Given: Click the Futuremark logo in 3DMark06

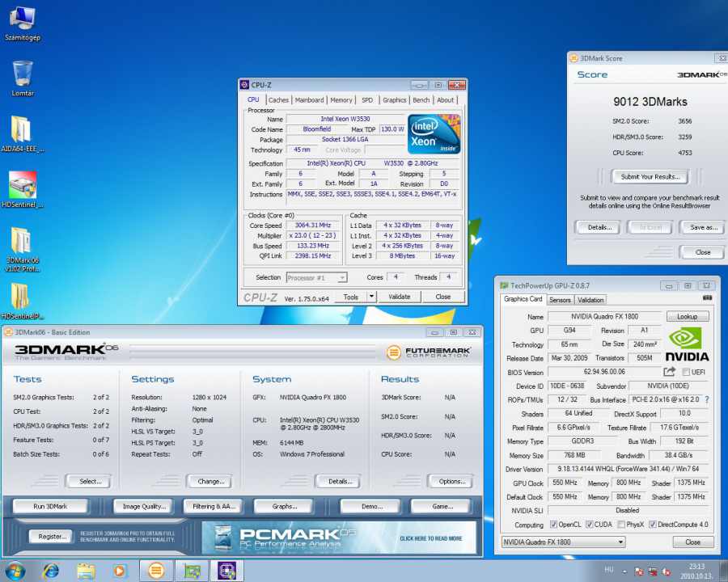Looking at the screenshot, I should [428, 352].
